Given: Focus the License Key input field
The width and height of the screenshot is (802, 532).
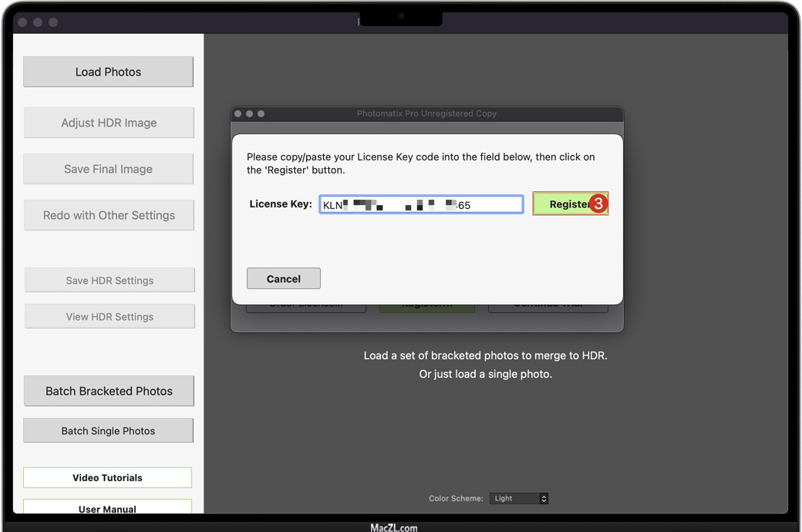Looking at the screenshot, I should (x=422, y=204).
